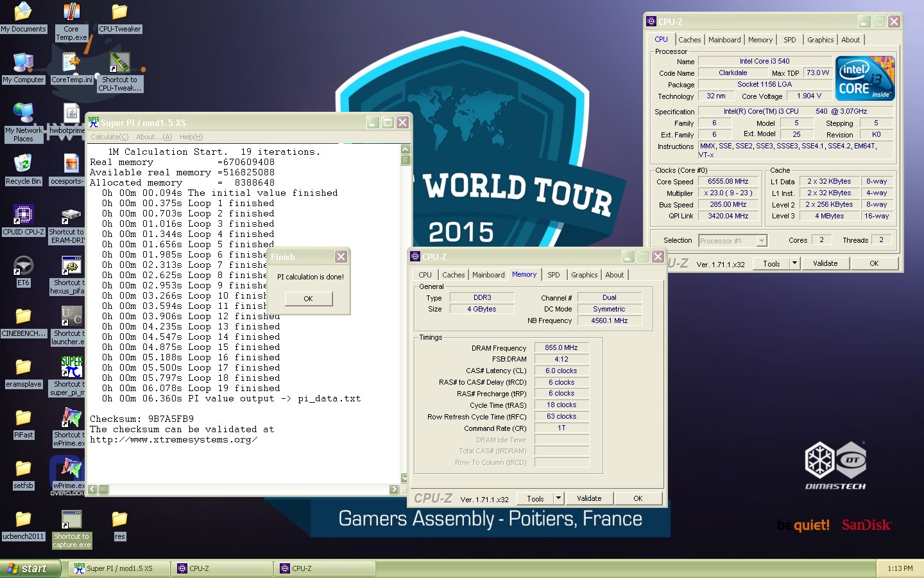The width and height of the screenshot is (924, 578).
Task: Select the Shortcut to hexus_pifast icon
Action: pos(67,275)
